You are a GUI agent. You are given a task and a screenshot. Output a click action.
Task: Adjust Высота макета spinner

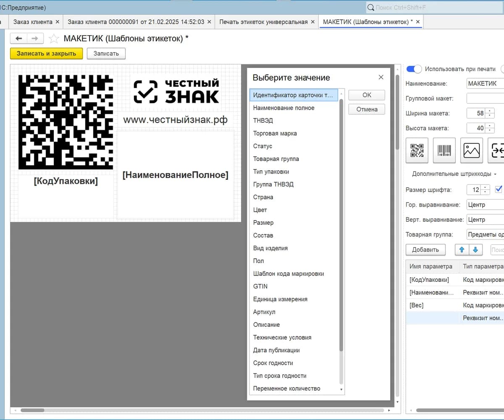[490, 128]
